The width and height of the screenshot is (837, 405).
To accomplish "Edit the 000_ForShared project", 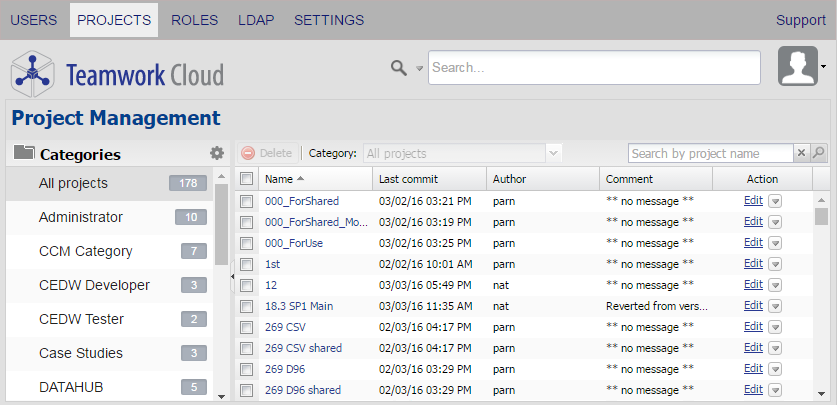I will coord(753,201).
